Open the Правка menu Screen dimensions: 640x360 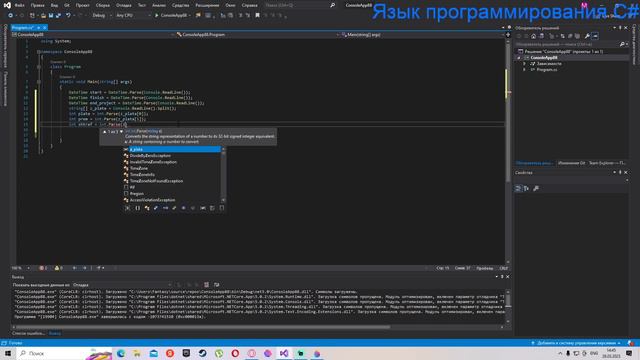(x=38, y=5)
